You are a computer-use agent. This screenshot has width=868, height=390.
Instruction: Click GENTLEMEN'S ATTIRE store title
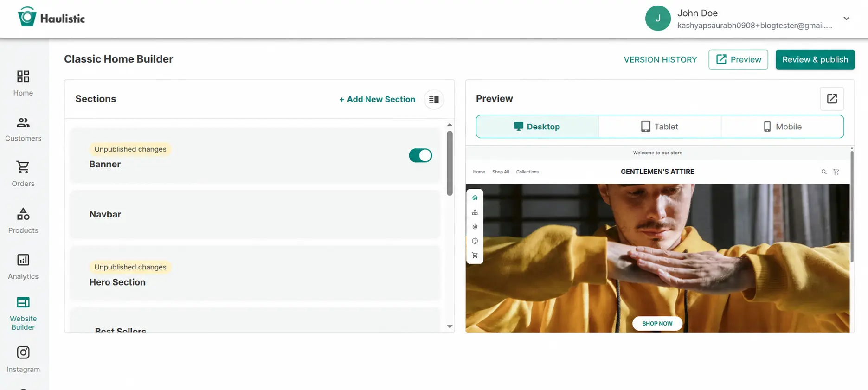click(657, 172)
